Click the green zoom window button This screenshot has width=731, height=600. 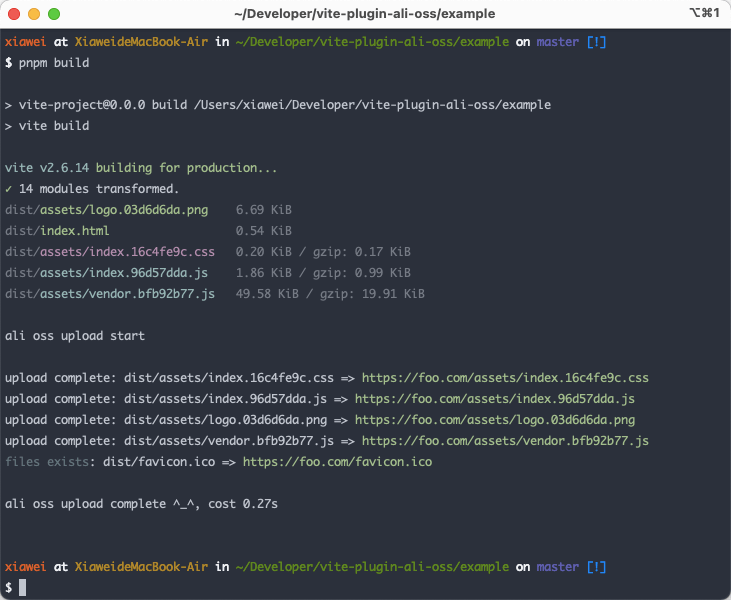(x=54, y=14)
